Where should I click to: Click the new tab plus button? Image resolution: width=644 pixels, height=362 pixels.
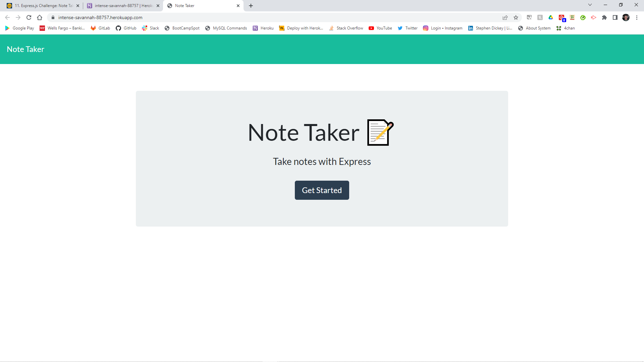click(251, 5)
